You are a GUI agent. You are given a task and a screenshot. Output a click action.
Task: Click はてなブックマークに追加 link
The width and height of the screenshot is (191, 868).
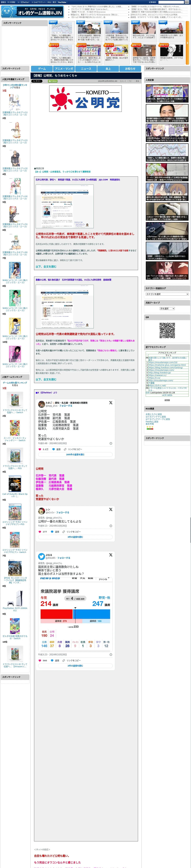[x=158, y=419]
